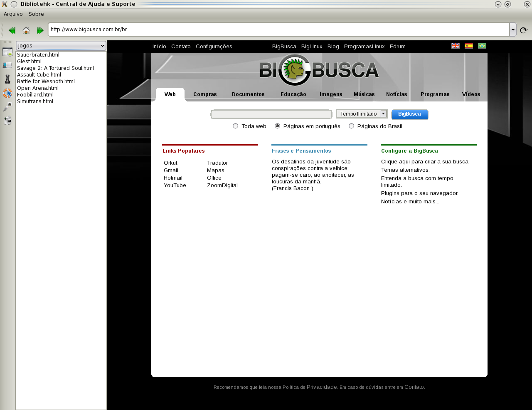Open the home page via house icon
The height and width of the screenshot is (410, 532).
point(26,30)
